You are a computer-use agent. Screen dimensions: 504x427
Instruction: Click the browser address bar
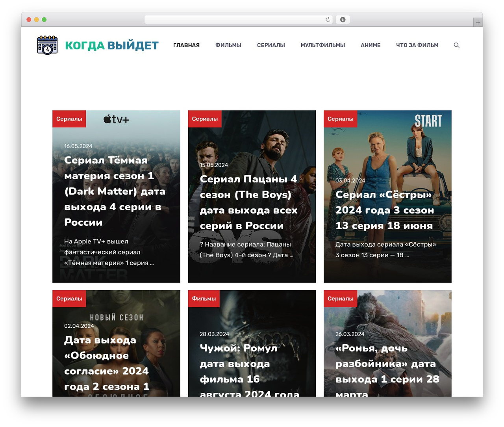(239, 20)
